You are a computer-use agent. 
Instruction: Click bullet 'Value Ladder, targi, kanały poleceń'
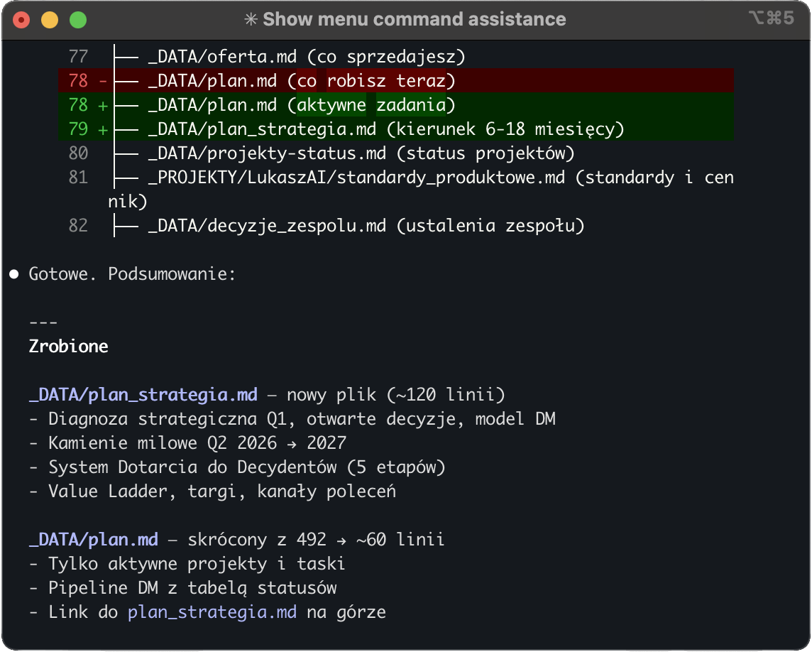click(212, 491)
